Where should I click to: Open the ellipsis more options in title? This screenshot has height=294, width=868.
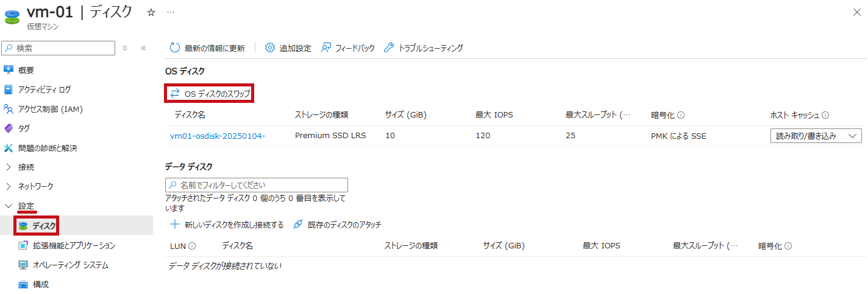(x=171, y=12)
